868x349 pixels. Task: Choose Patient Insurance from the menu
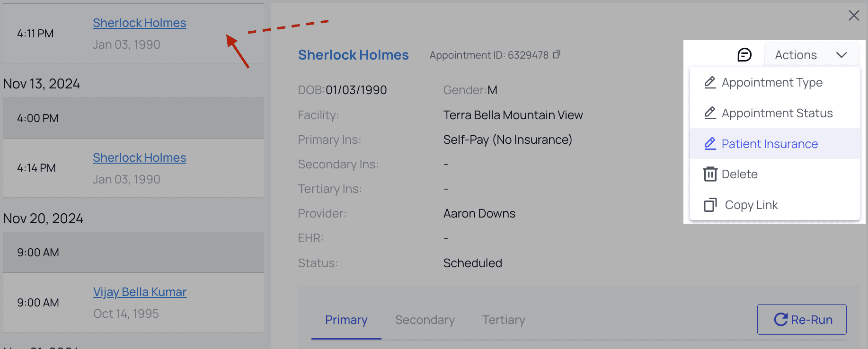(770, 144)
